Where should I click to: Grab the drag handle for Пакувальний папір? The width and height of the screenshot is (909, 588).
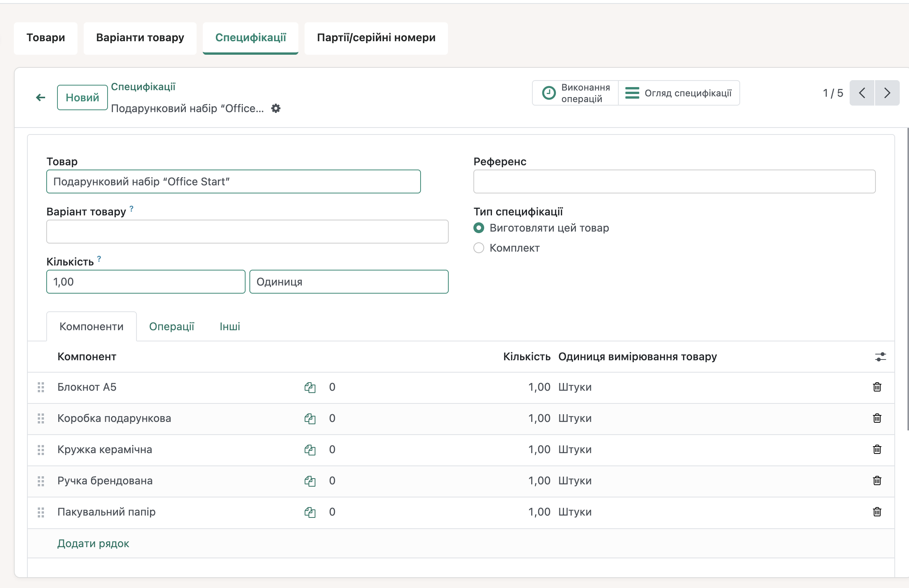click(x=41, y=512)
